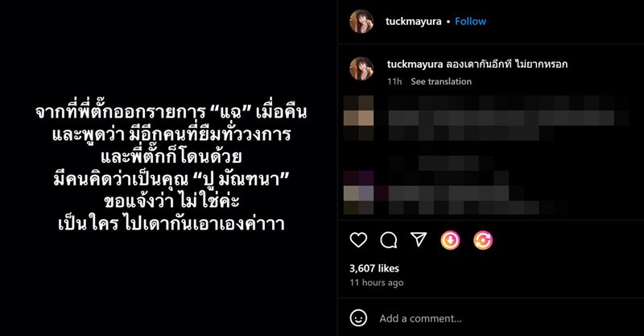
Task: Open tuckmayura username in caption
Action: [415, 64]
